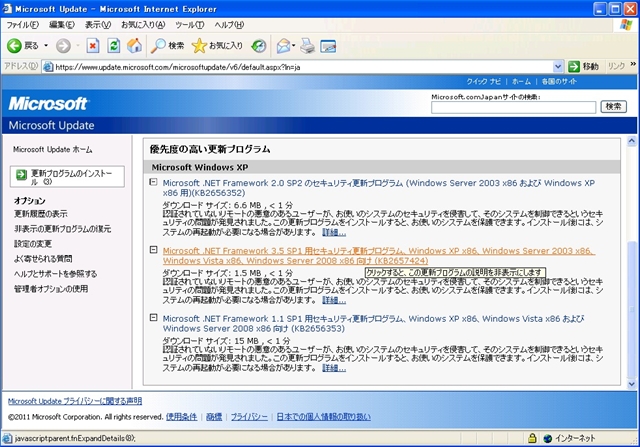
Task: Open the お気に入り(A) menu
Action: pyautogui.click(x=143, y=25)
